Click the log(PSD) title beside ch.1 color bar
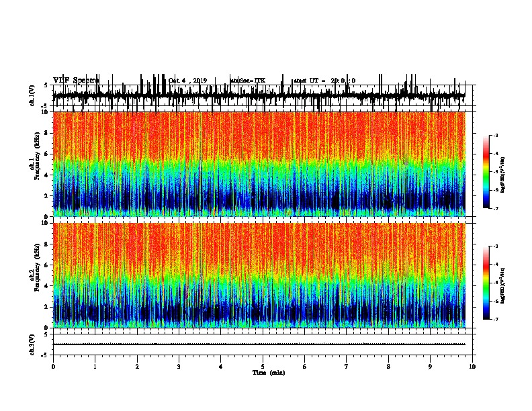The height and width of the screenshot is (411, 532). point(503,175)
